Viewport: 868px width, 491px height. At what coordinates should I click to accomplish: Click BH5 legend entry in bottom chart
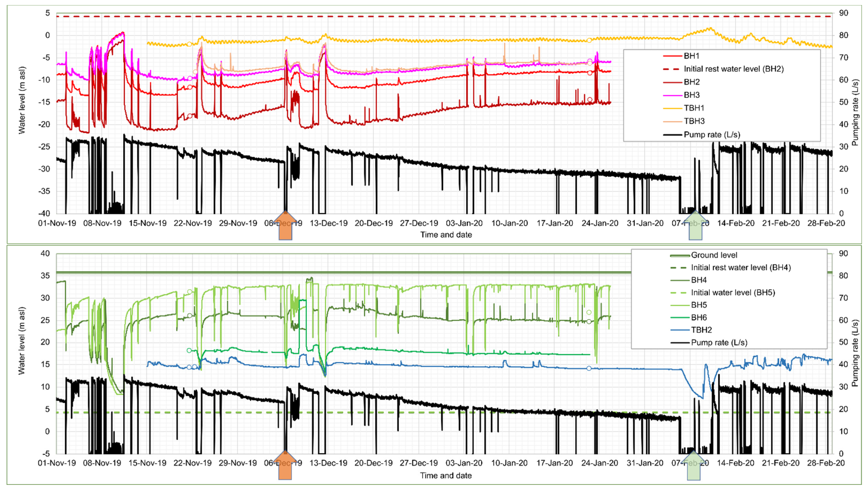pyautogui.click(x=699, y=305)
